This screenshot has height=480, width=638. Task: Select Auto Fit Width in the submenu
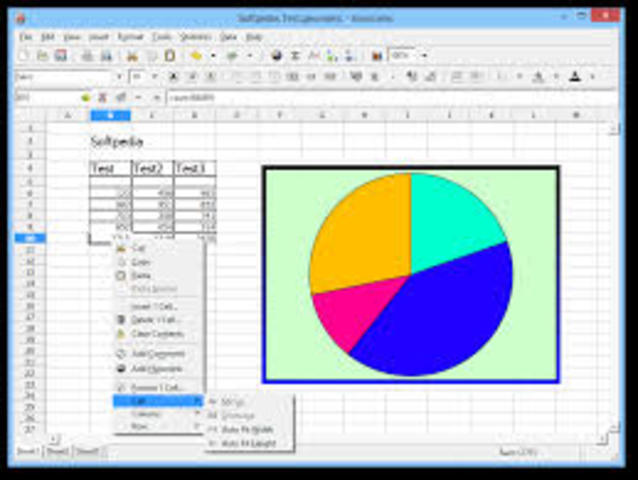(248, 430)
